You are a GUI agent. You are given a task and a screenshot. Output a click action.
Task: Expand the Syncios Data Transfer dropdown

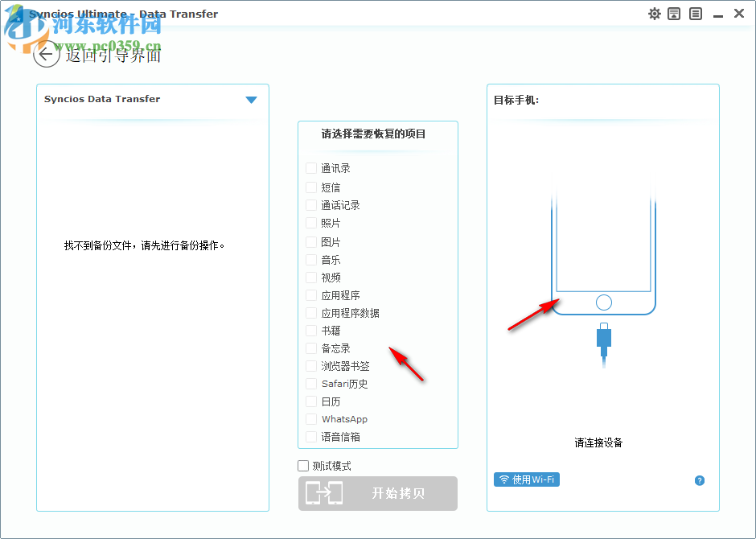point(252,99)
